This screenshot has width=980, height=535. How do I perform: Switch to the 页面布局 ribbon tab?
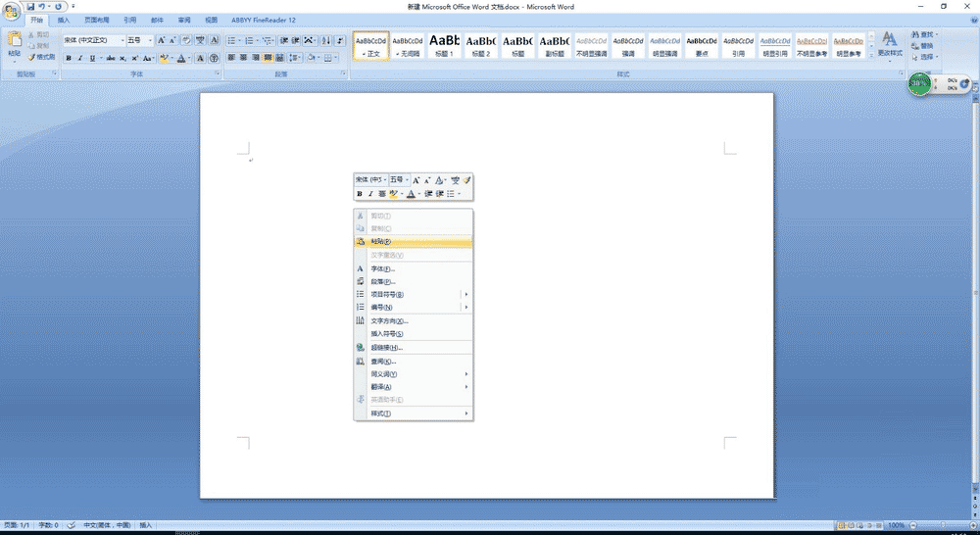tap(96, 20)
